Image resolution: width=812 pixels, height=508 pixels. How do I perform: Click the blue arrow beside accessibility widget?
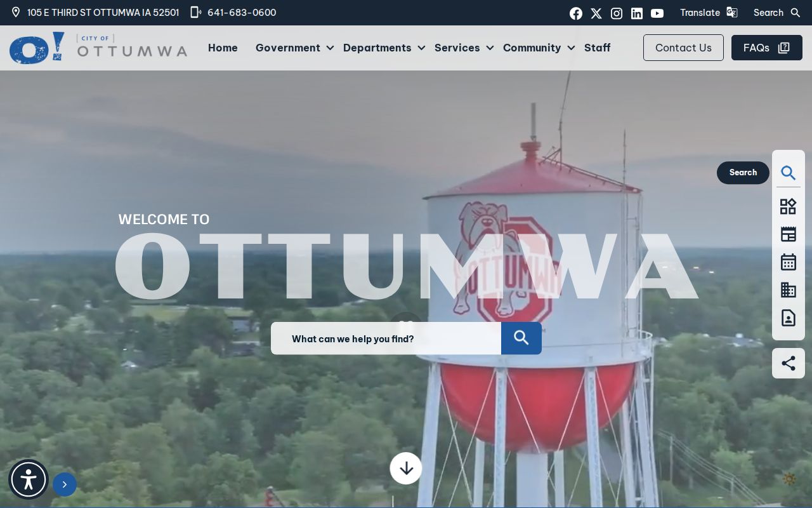[x=65, y=485]
